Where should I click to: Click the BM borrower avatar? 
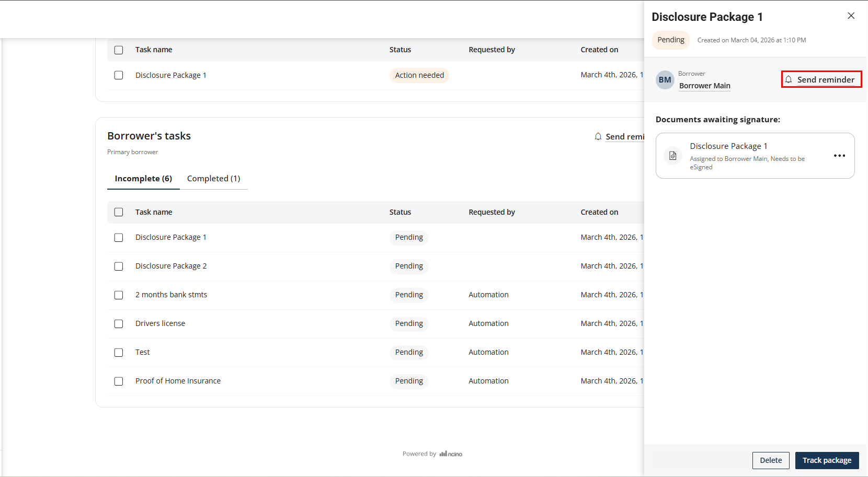(x=665, y=80)
